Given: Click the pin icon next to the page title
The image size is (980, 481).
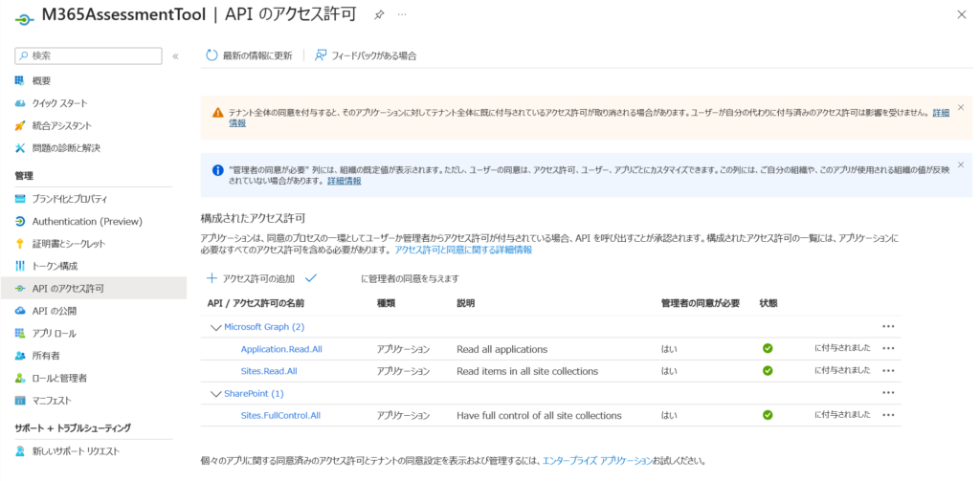Looking at the screenshot, I should pyautogui.click(x=379, y=15).
